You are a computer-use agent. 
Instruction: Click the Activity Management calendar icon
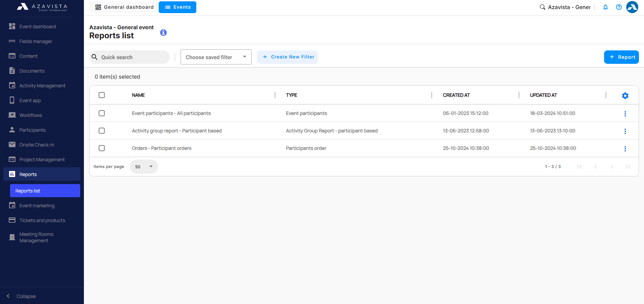pyautogui.click(x=12, y=85)
